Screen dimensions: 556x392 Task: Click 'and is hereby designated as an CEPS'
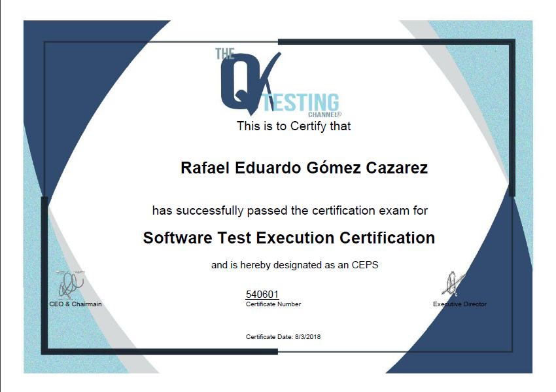294,265
